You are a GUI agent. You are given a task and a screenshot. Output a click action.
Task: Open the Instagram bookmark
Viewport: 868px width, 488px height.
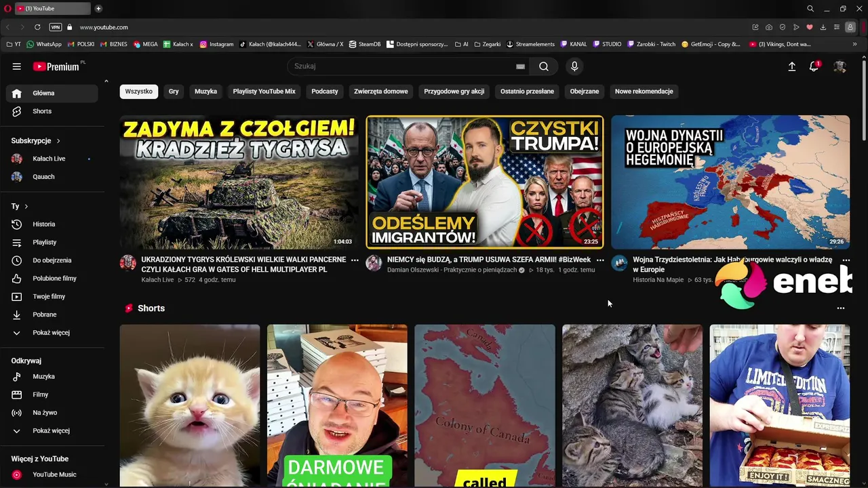[217, 44]
